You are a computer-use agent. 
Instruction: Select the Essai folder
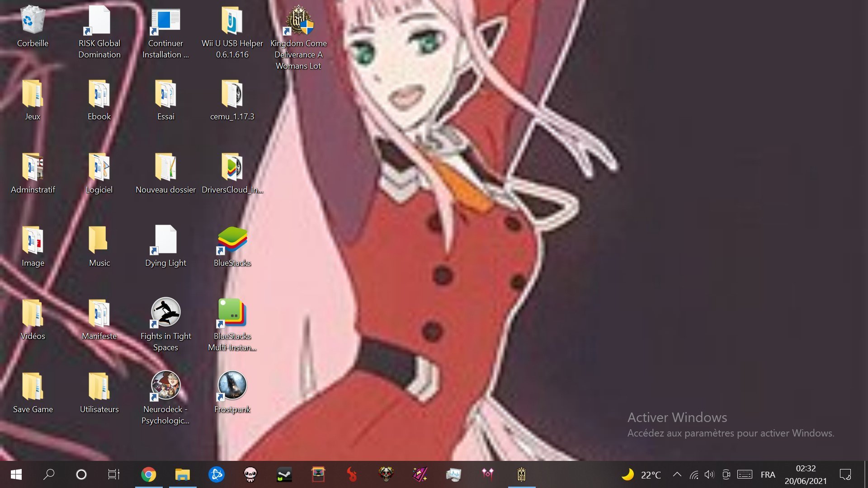[x=165, y=100]
